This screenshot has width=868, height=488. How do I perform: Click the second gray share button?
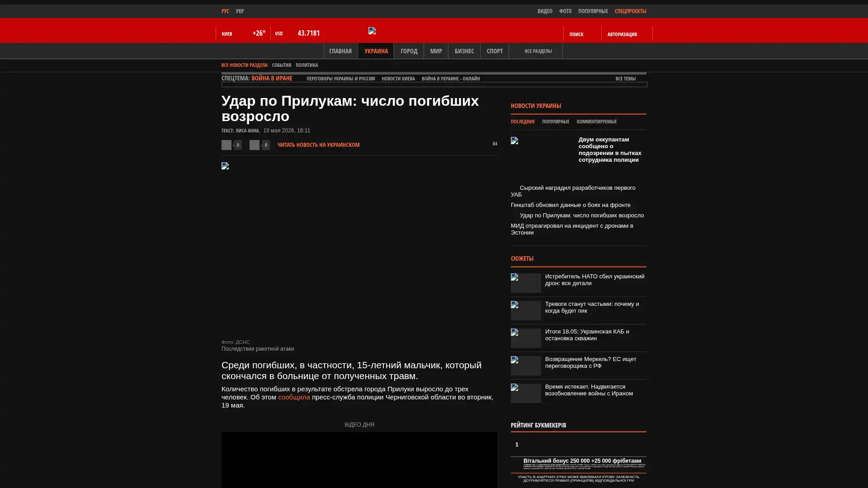point(255,145)
